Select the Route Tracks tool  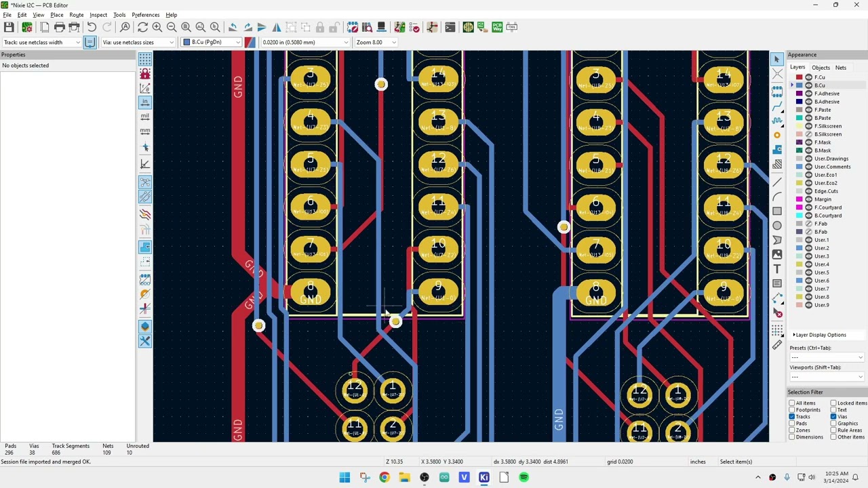point(777,106)
